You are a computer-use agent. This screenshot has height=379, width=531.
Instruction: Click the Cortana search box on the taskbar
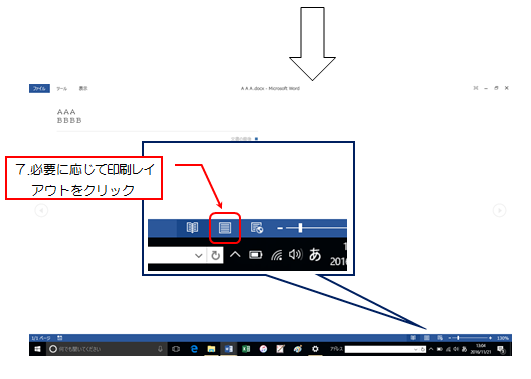(107, 349)
